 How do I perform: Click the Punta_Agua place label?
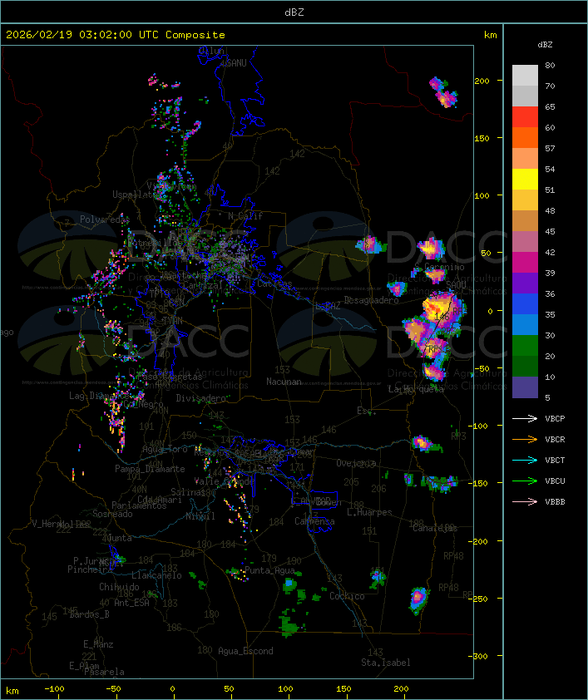point(269,570)
